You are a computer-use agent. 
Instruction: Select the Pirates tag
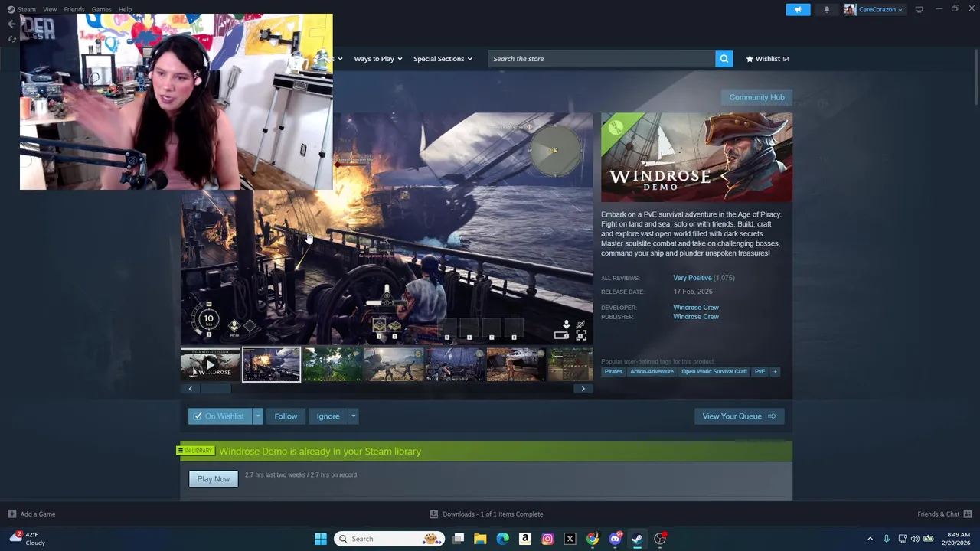click(613, 372)
